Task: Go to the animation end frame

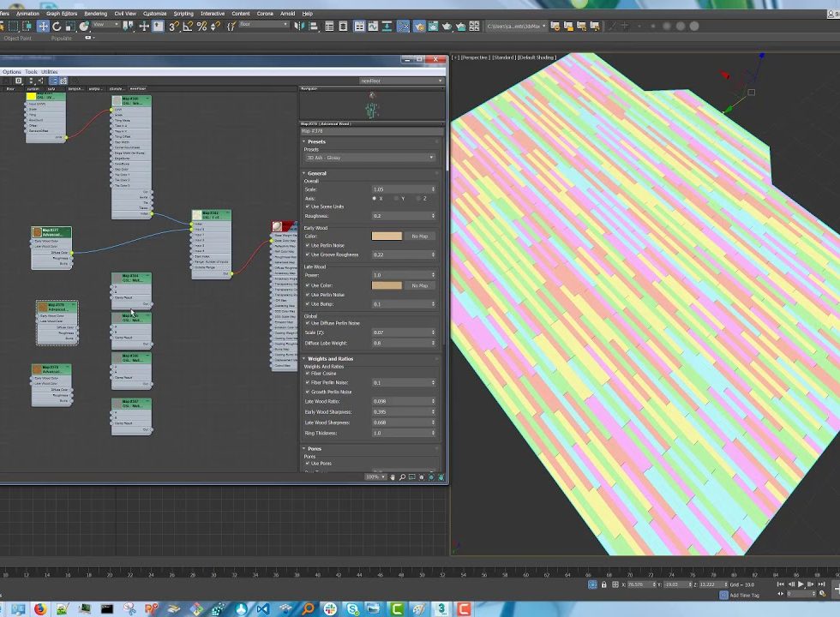Action: [821, 584]
